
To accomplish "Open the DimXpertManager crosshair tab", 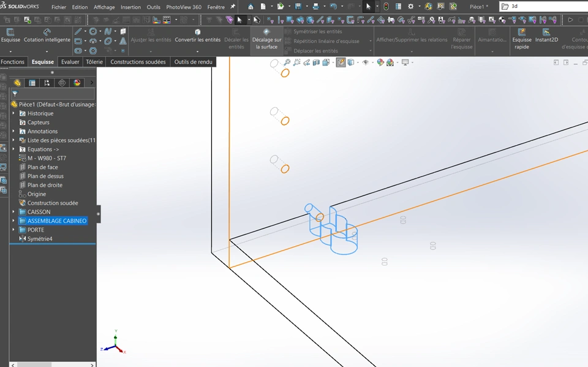I will [62, 83].
